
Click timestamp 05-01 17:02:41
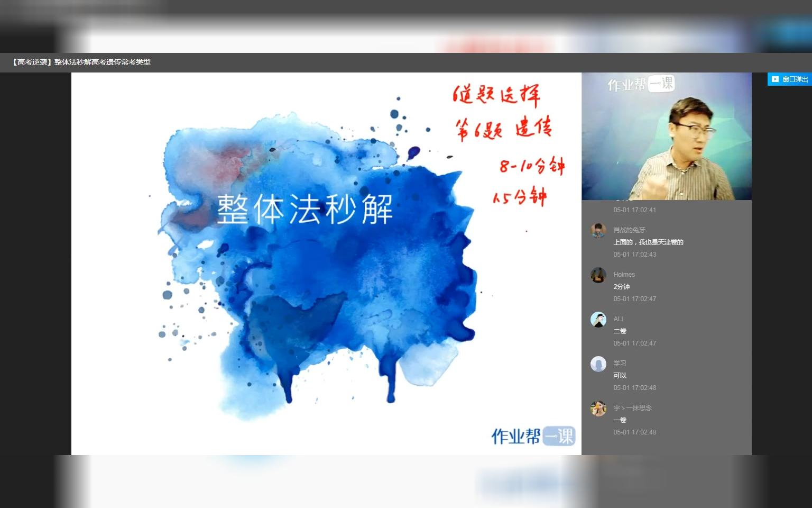[634, 210]
